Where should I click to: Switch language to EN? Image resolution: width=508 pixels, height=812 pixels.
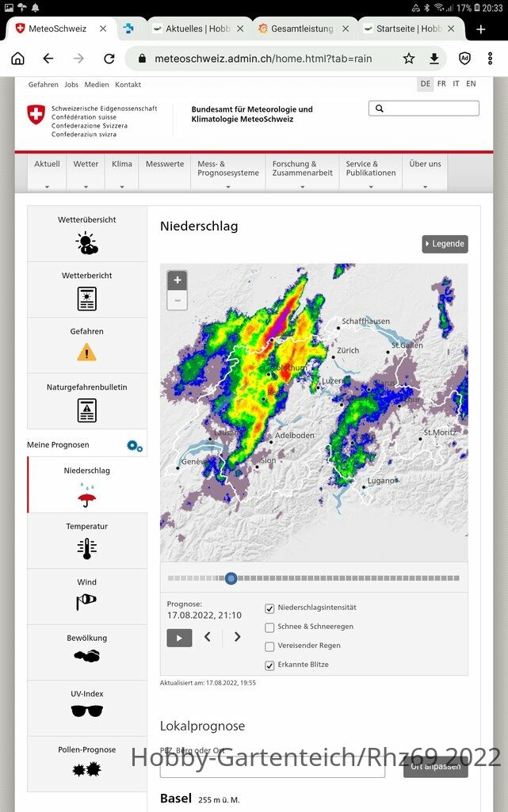[x=471, y=84]
